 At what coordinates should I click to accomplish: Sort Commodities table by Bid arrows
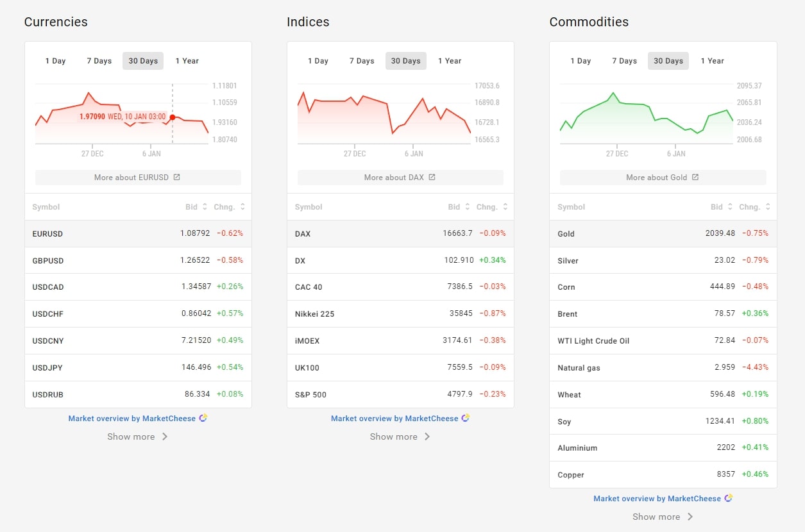click(x=730, y=207)
